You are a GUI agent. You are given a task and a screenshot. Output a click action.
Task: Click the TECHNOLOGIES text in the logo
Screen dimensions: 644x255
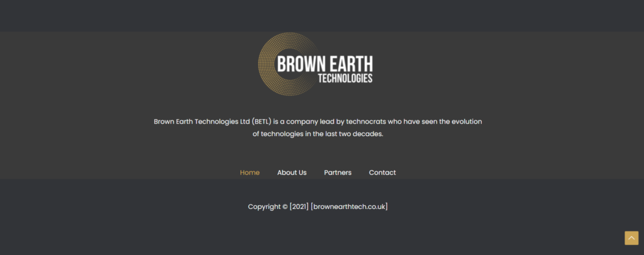(x=345, y=79)
